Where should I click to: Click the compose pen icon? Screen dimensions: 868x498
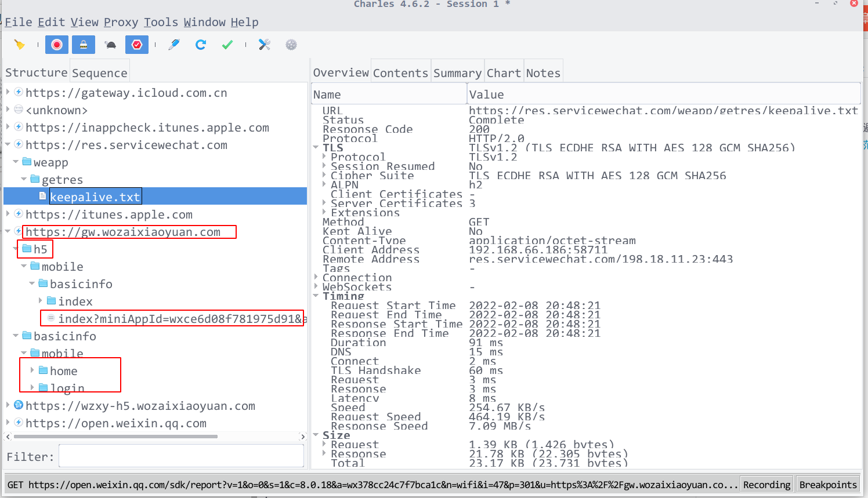(x=174, y=45)
